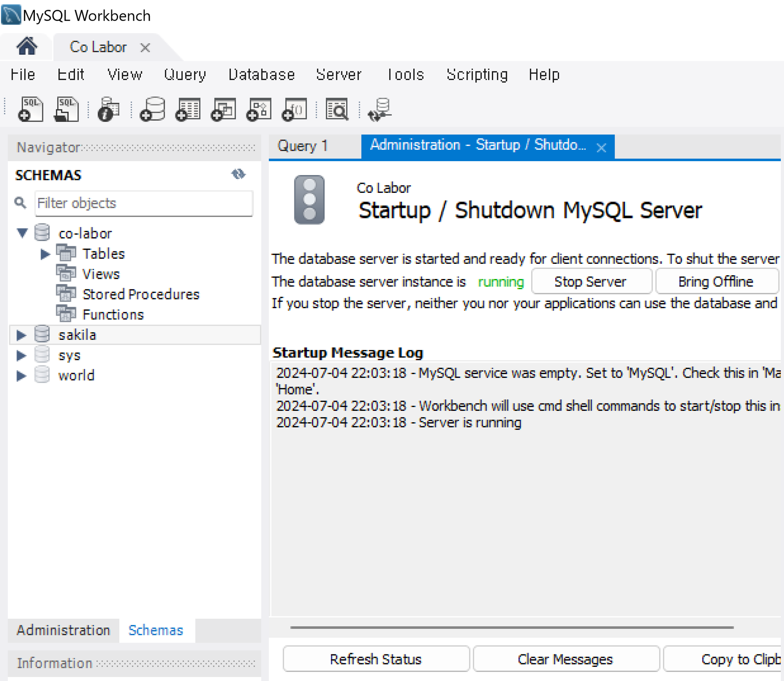
Task: Click the reconnect to DBMS icon
Action: click(x=379, y=109)
